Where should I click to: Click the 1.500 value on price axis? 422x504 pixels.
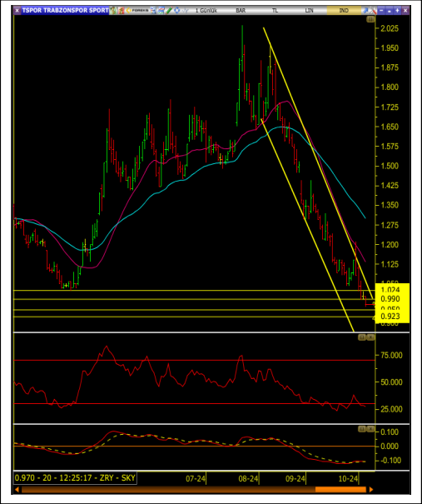[390, 166]
